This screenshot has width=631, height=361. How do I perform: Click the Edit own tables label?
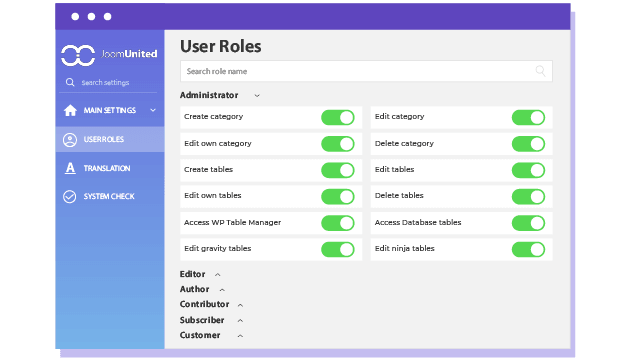(212, 196)
